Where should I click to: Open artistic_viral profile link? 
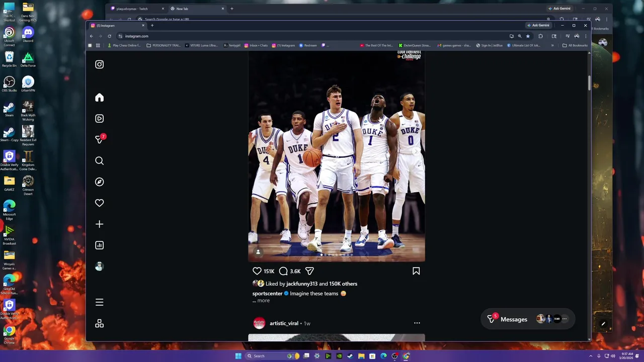tap(284, 323)
